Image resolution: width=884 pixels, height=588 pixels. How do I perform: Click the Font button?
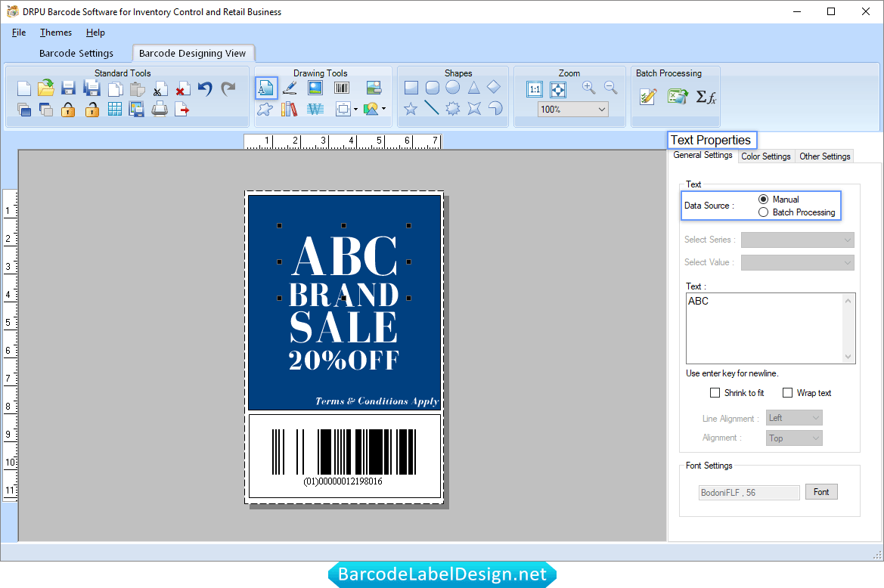point(821,492)
